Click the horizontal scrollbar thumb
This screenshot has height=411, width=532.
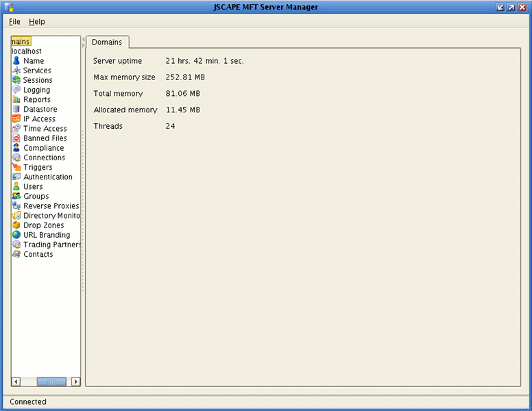(51, 382)
